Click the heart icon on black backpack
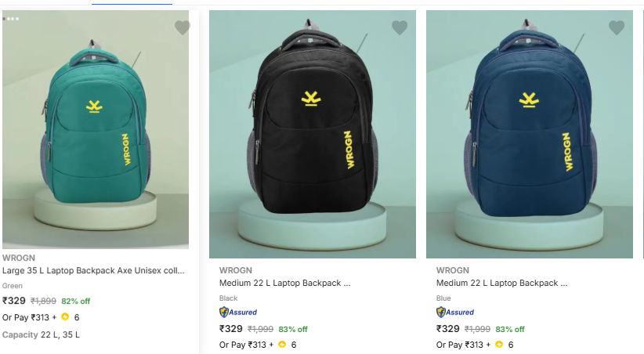644x354 pixels. coord(400,28)
